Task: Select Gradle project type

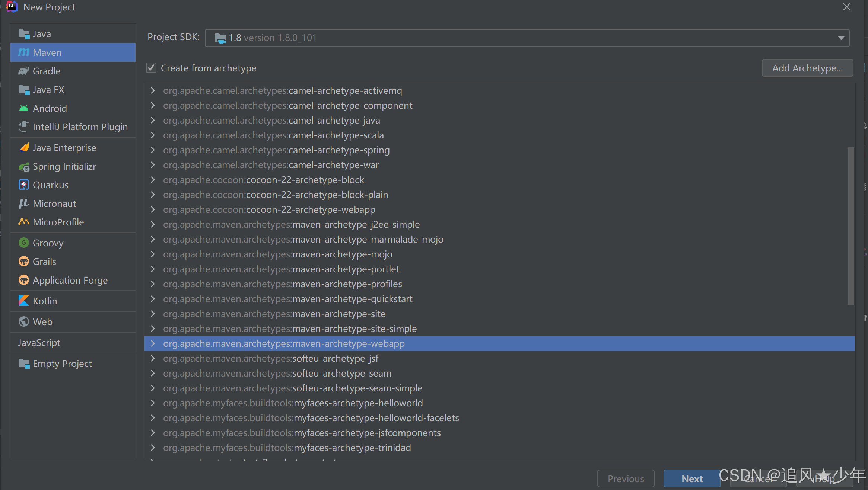Action: coord(73,71)
